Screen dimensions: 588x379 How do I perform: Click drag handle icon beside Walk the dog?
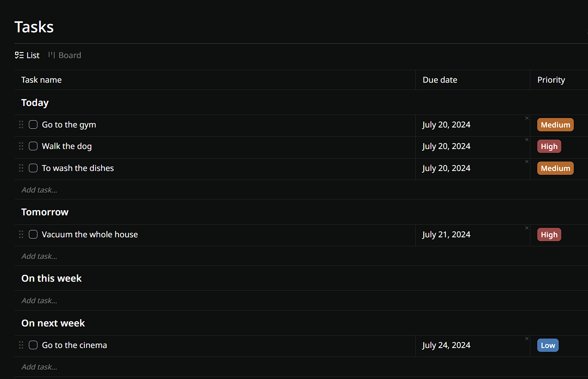pyautogui.click(x=21, y=146)
